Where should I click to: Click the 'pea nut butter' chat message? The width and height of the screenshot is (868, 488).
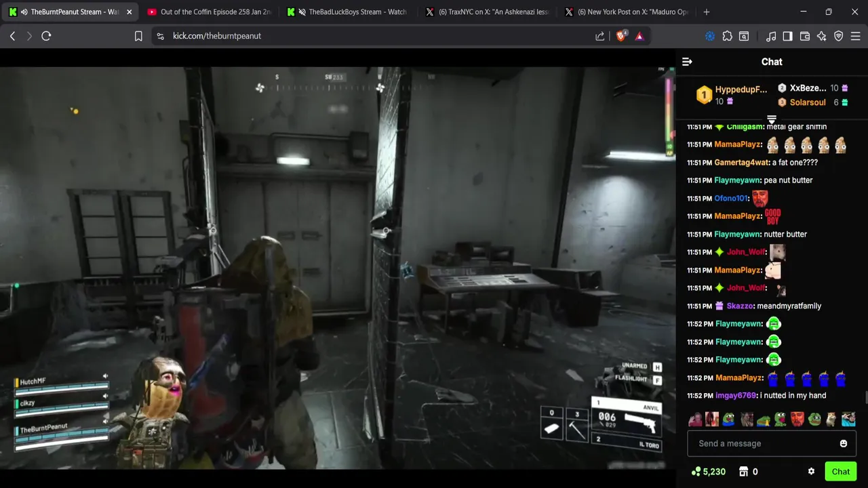click(788, 180)
